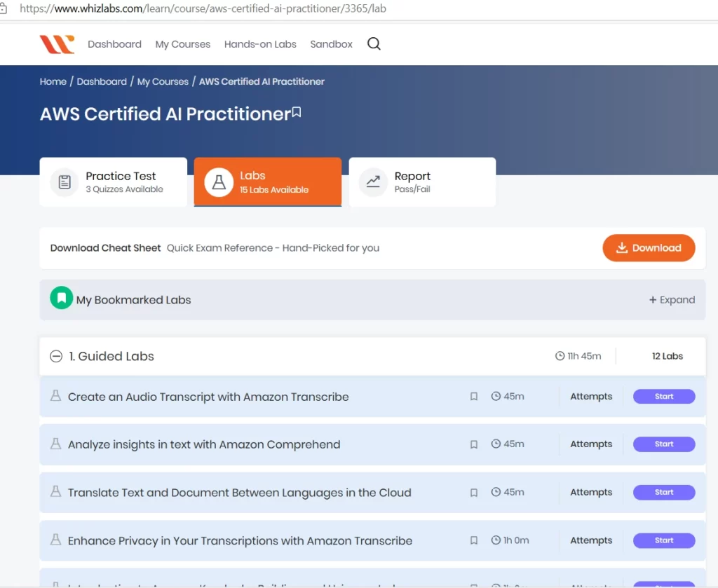Open Sandbox nav item
Image resolution: width=718 pixels, height=588 pixels.
pyautogui.click(x=331, y=44)
